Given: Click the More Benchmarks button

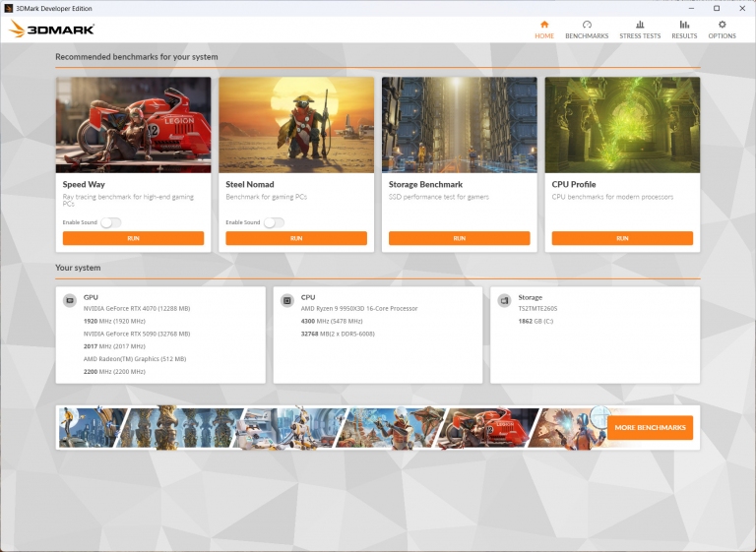Looking at the screenshot, I should coord(650,428).
